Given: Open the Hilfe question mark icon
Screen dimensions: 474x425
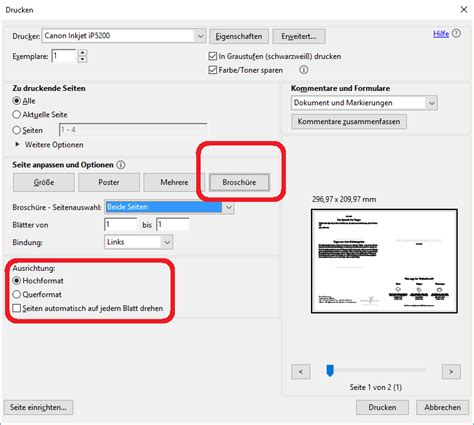Looking at the screenshot, I should click(x=457, y=33).
